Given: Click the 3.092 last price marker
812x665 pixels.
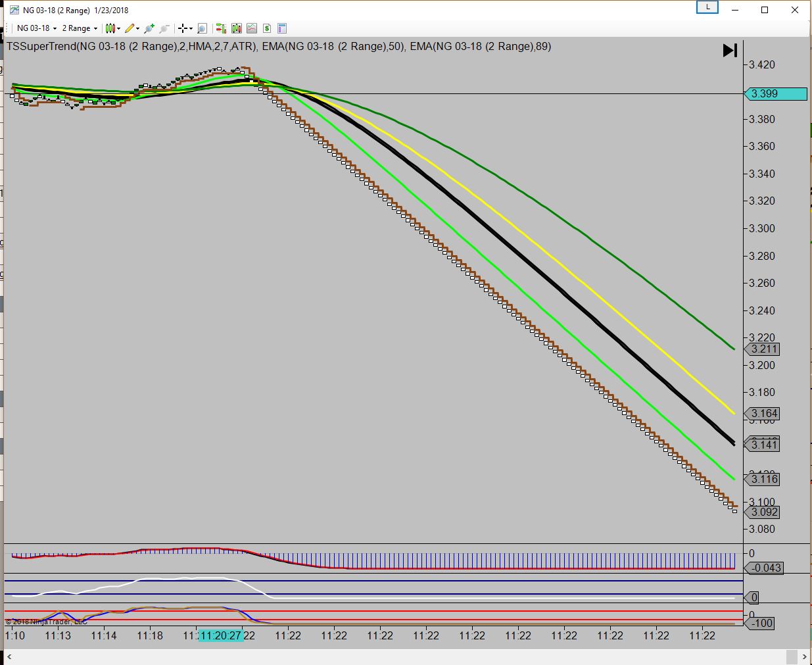Looking at the screenshot, I should pos(762,512).
